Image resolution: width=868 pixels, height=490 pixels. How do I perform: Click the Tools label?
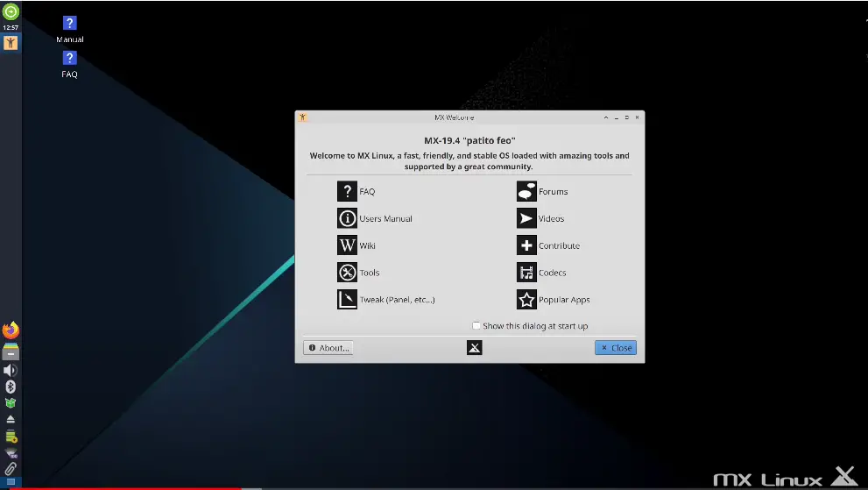coord(370,273)
